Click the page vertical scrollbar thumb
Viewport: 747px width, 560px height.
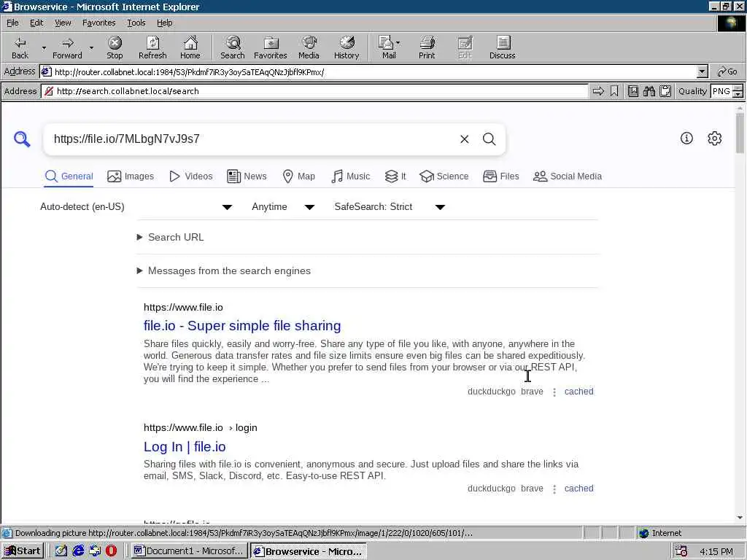click(740, 133)
